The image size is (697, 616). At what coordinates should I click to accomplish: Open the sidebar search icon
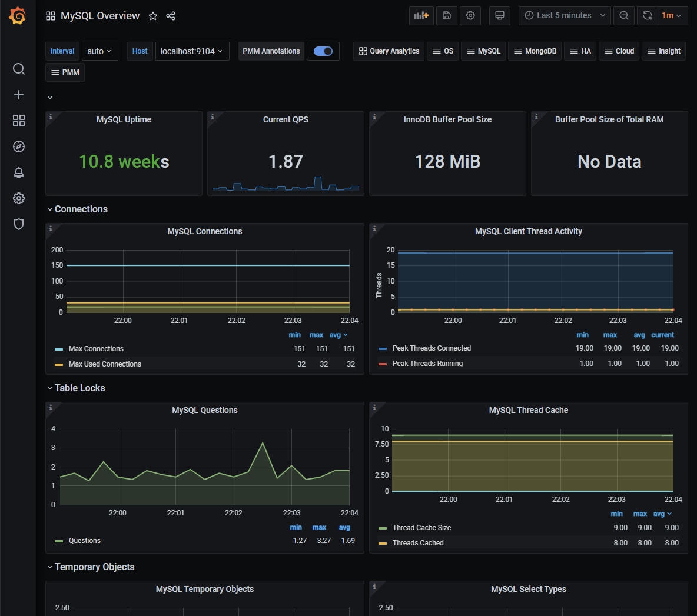pyautogui.click(x=19, y=69)
